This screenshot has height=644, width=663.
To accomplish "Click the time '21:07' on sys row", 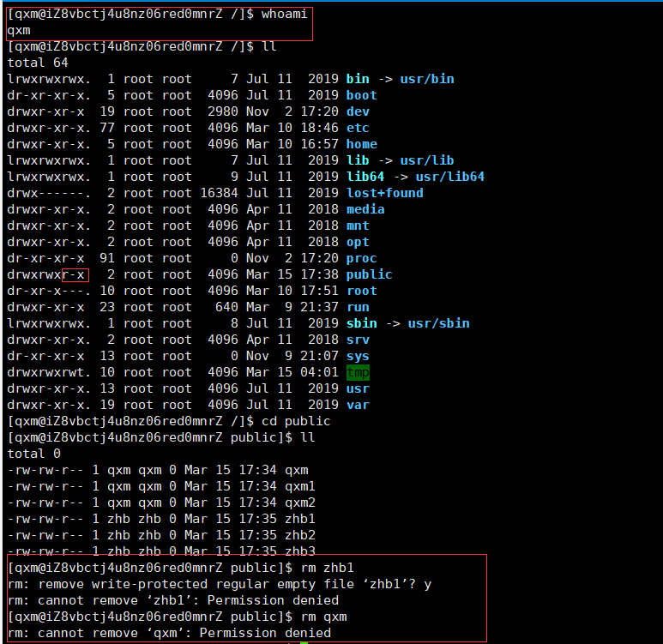I will point(319,356).
